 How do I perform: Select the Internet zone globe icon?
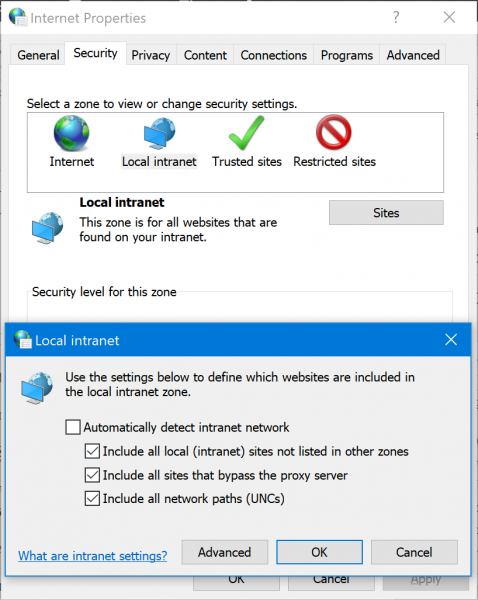[72, 133]
